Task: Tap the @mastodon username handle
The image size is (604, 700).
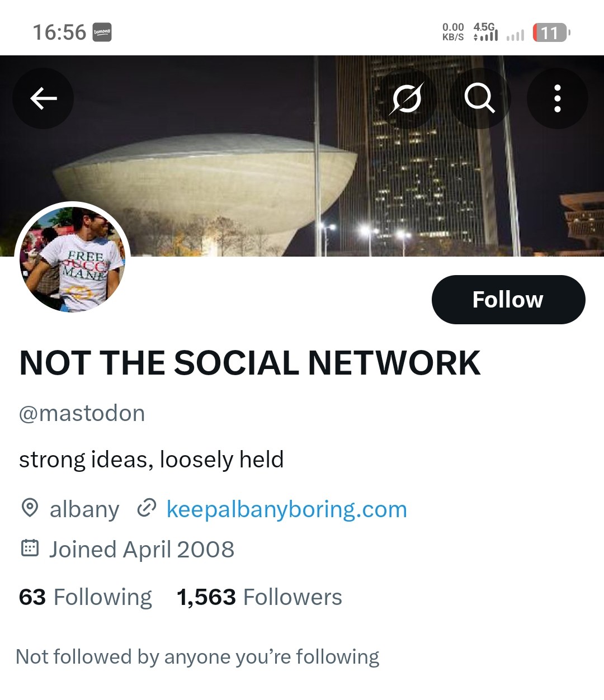Action: (82, 414)
